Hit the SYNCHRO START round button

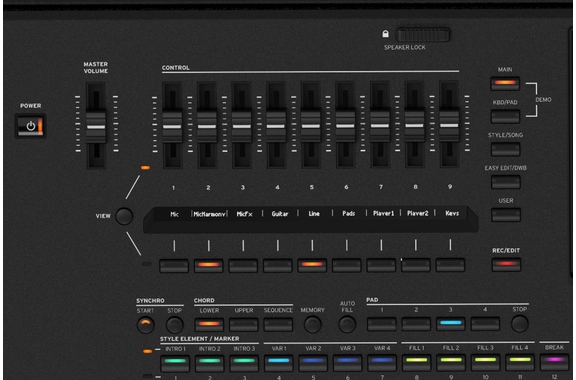pos(145,325)
